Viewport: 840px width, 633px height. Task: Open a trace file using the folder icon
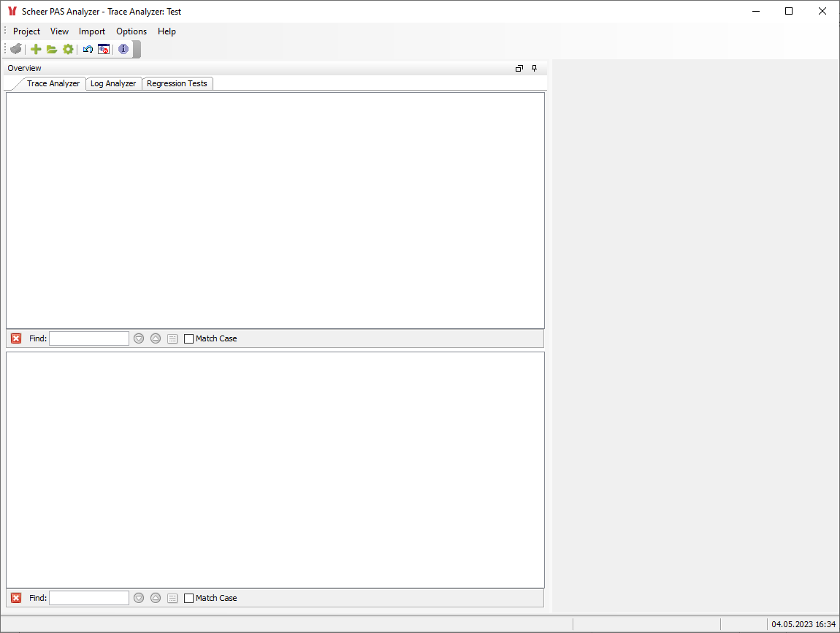pos(51,49)
